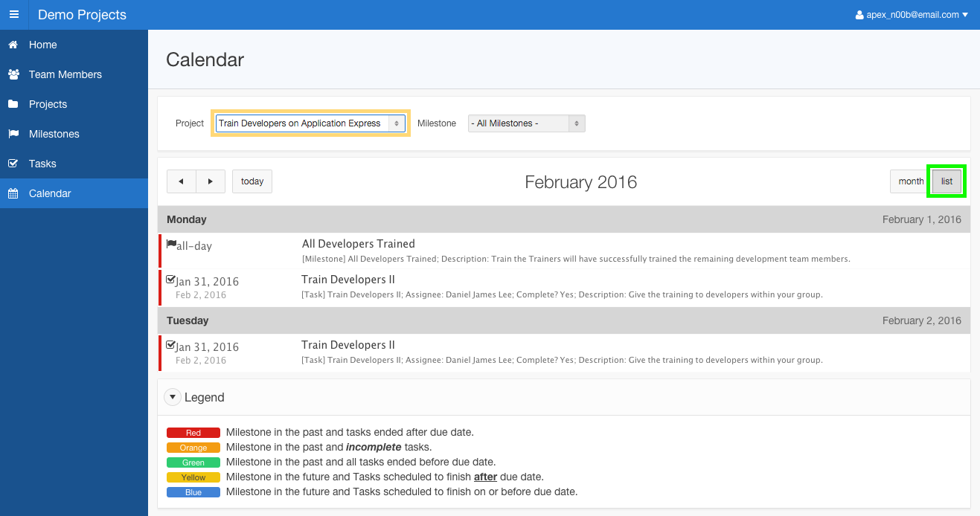Screen dimensions: 980x516
Task: Advance to the next month
Action: click(210, 181)
